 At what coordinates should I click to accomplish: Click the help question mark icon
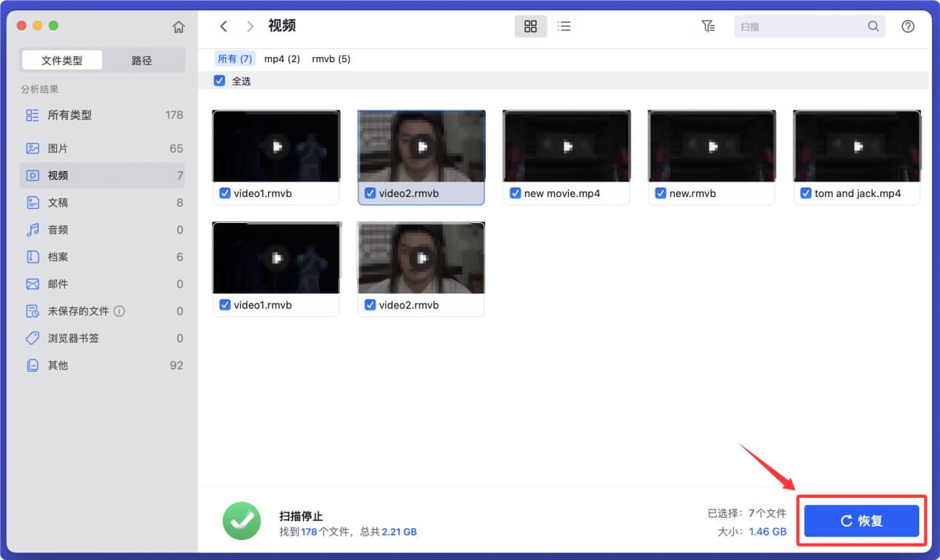pyautogui.click(x=907, y=26)
